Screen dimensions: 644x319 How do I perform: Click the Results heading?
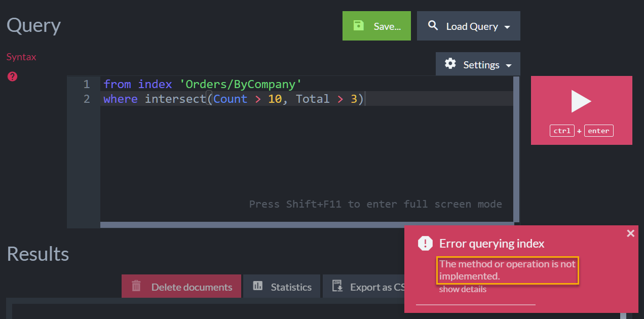point(38,254)
